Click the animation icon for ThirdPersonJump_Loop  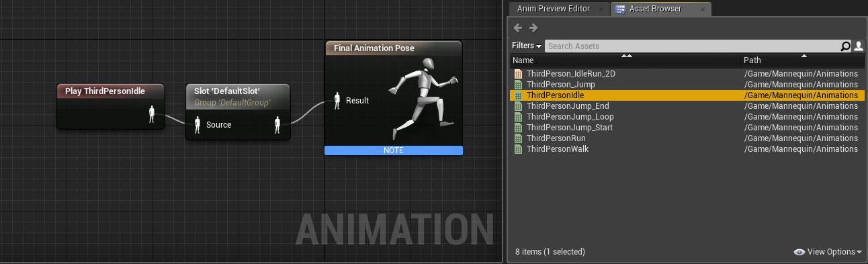(x=518, y=117)
